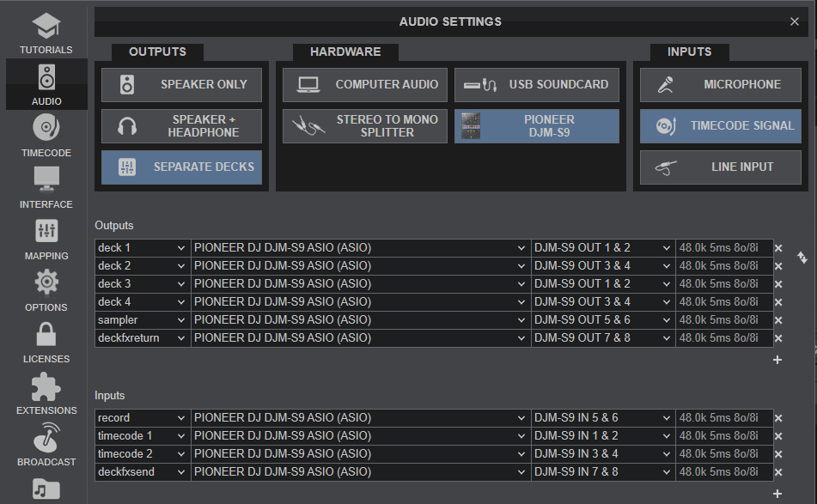Click the OUTPUTS section tab header
Screen dimensions: 817x504
coord(157,52)
